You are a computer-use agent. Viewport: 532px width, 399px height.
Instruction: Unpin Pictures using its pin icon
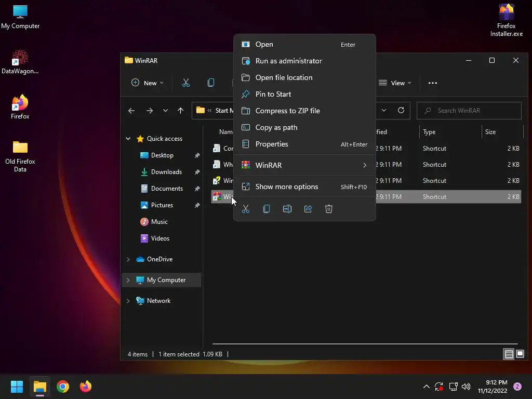tap(197, 205)
